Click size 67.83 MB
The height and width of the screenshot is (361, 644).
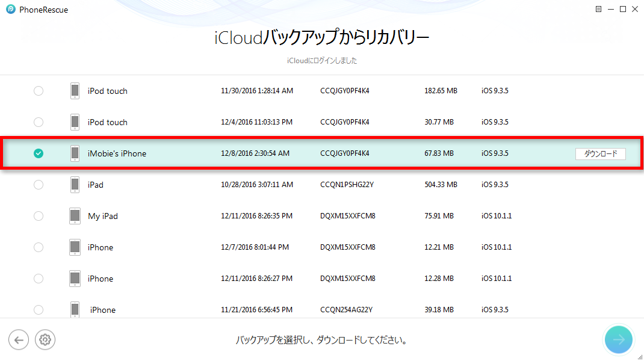tap(439, 153)
